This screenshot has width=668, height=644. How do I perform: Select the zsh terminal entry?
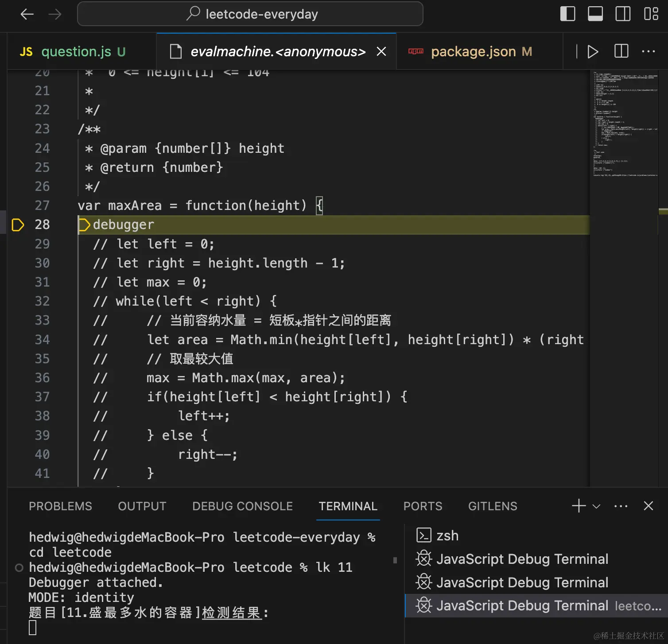click(x=536, y=535)
